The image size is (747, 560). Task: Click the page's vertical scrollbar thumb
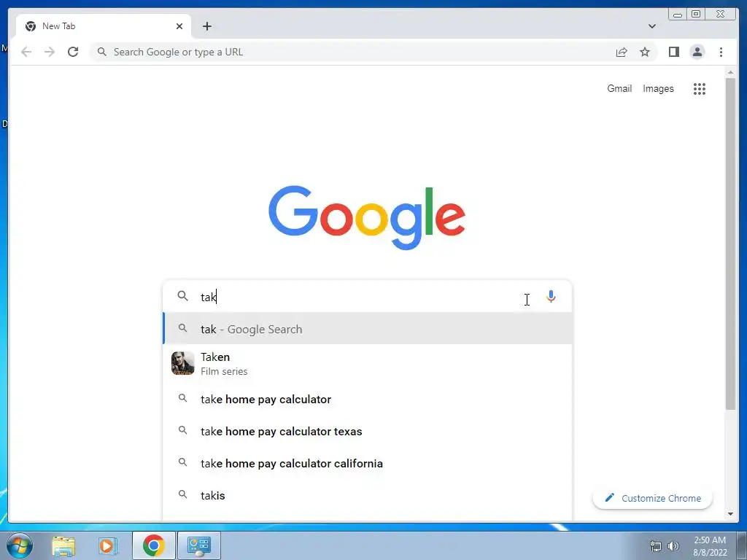pos(730,243)
